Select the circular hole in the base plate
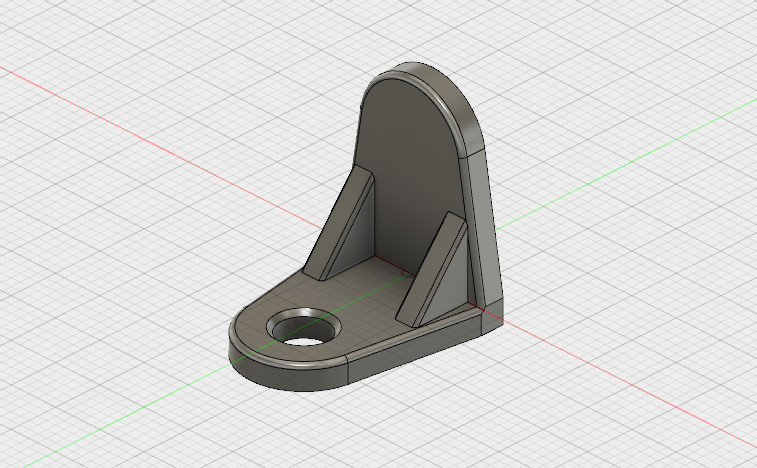Image resolution: width=757 pixels, height=468 pixels. click(x=304, y=326)
